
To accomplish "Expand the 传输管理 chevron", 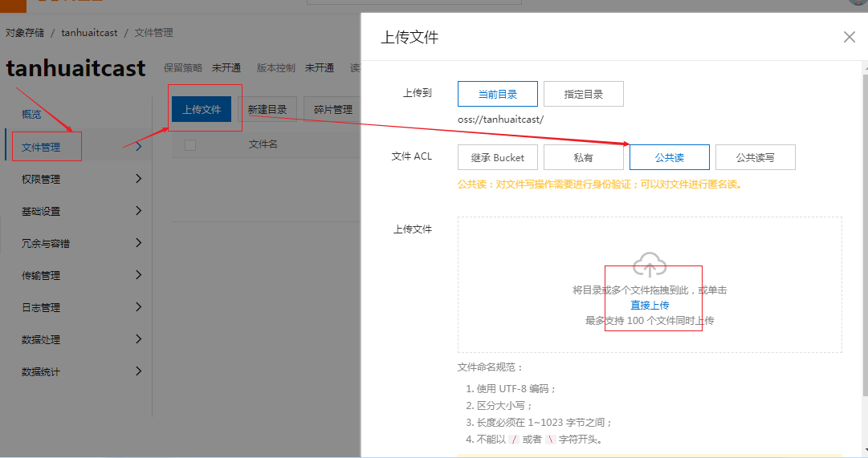I will 139,274.
